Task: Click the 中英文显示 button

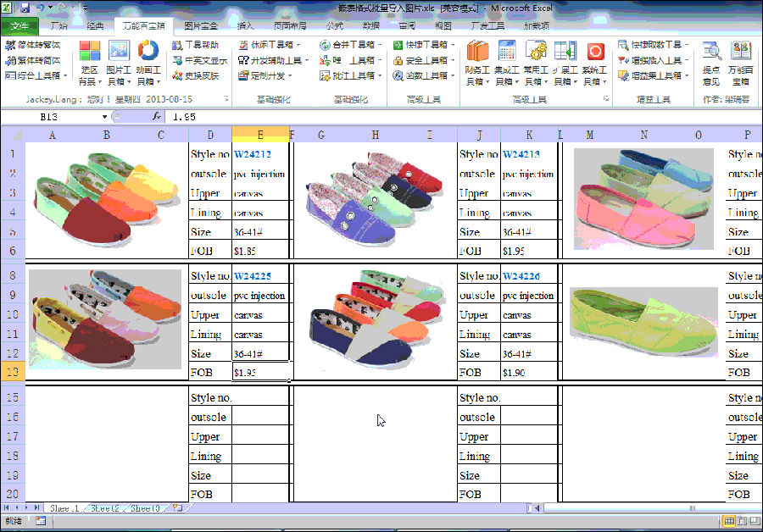Action: click(x=200, y=60)
